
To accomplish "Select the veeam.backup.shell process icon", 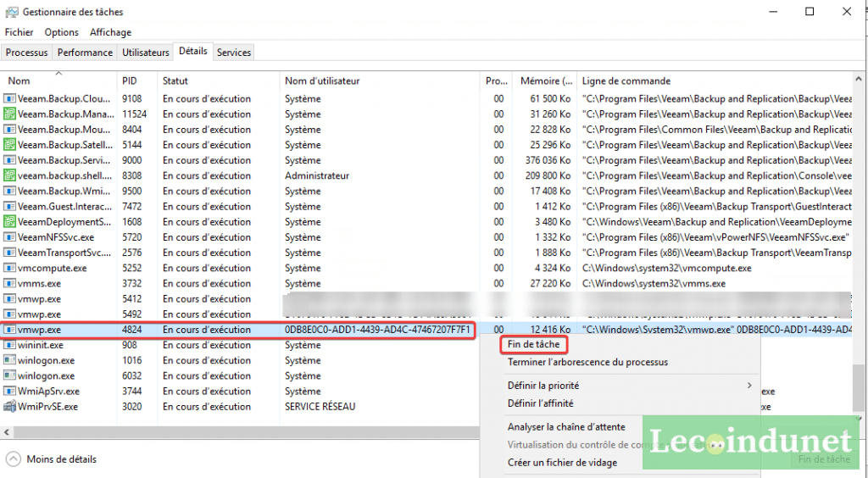I will 9,175.
